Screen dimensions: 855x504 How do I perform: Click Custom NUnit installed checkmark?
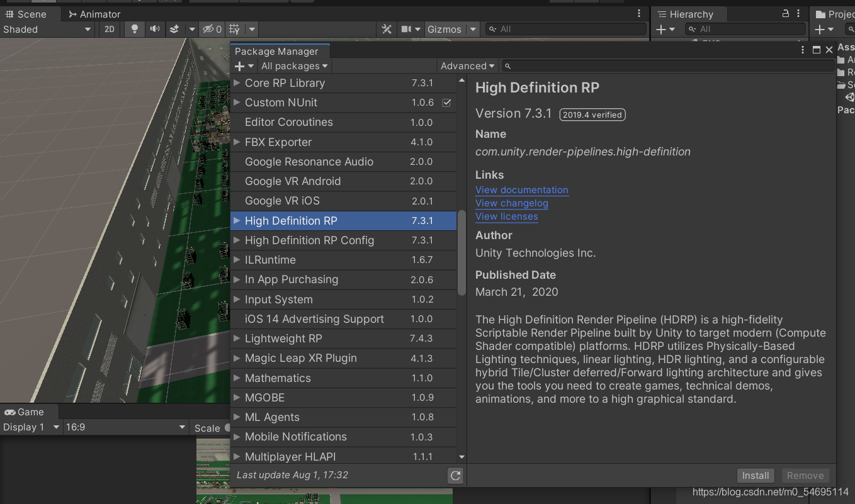click(x=447, y=103)
